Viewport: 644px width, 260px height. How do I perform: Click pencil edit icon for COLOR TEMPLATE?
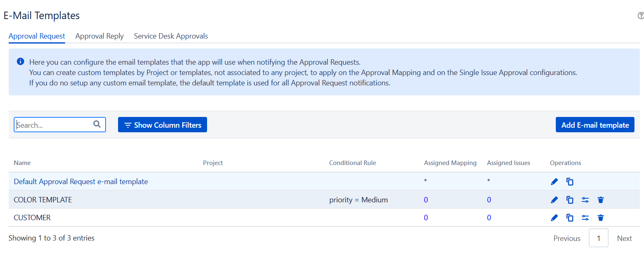pyautogui.click(x=555, y=200)
